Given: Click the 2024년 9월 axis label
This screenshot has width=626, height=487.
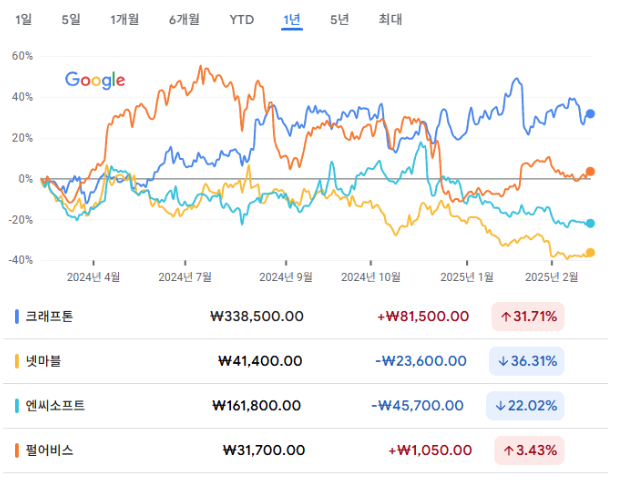Looking at the screenshot, I should click(286, 277).
